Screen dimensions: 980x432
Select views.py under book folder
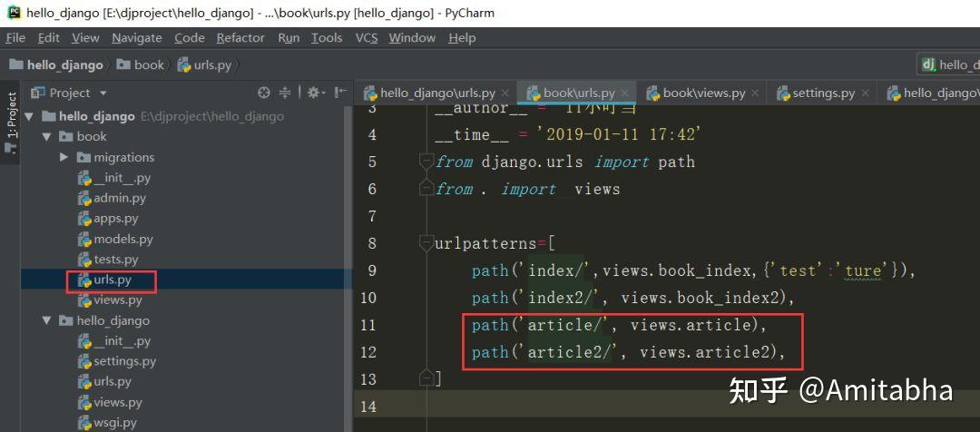coord(117,300)
